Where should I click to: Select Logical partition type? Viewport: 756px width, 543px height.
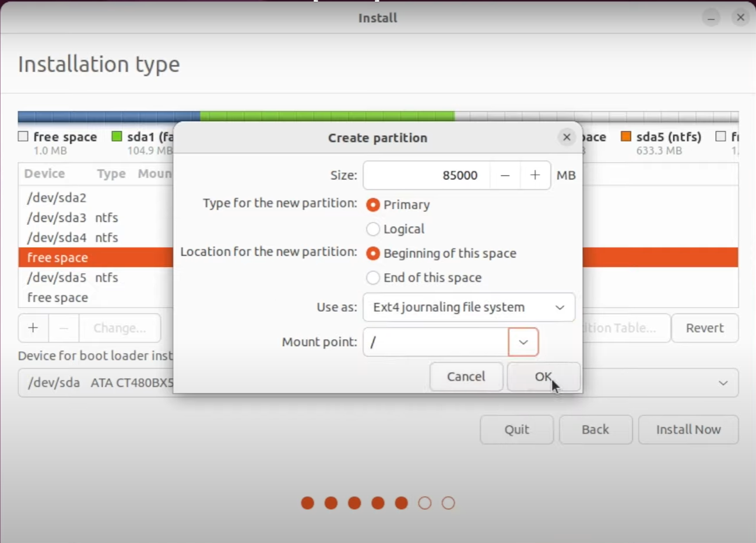coord(373,229)
